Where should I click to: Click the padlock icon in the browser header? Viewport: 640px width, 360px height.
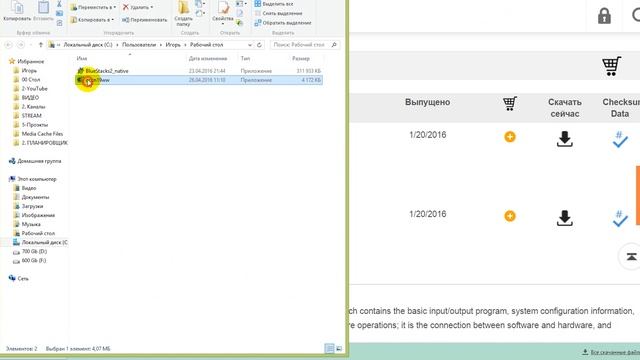[604, 16]
